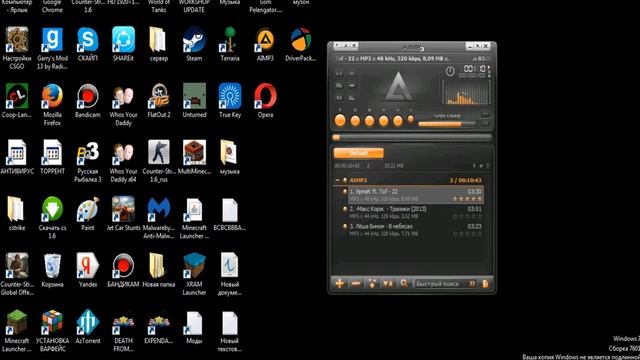Open the miscellaneous playlist actions button
This screenshot has height=360, width=640.
click(x=372, y=283)
